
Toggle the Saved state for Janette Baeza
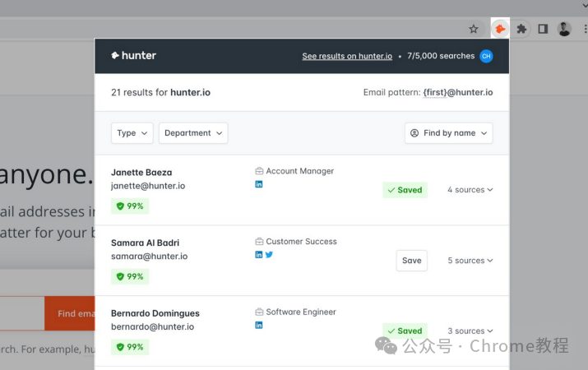pos(405,190)
